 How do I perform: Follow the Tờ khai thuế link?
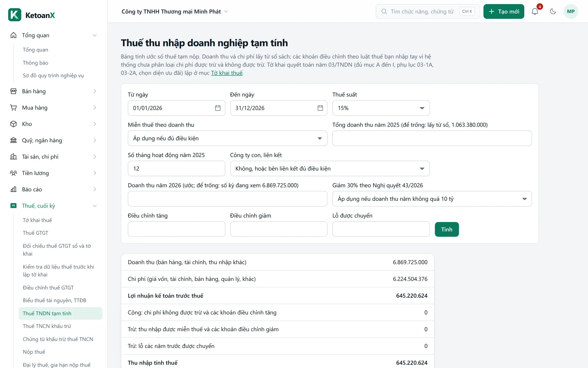(227, 73)
